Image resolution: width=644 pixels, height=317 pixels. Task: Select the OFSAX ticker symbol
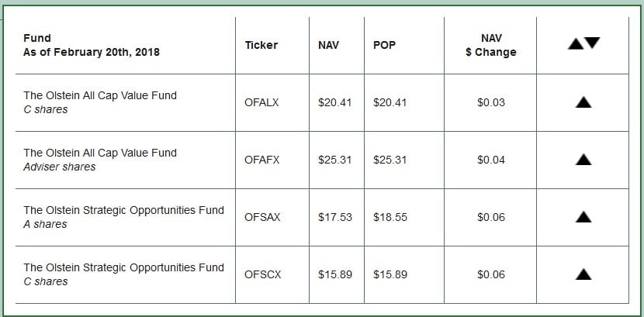262,217
